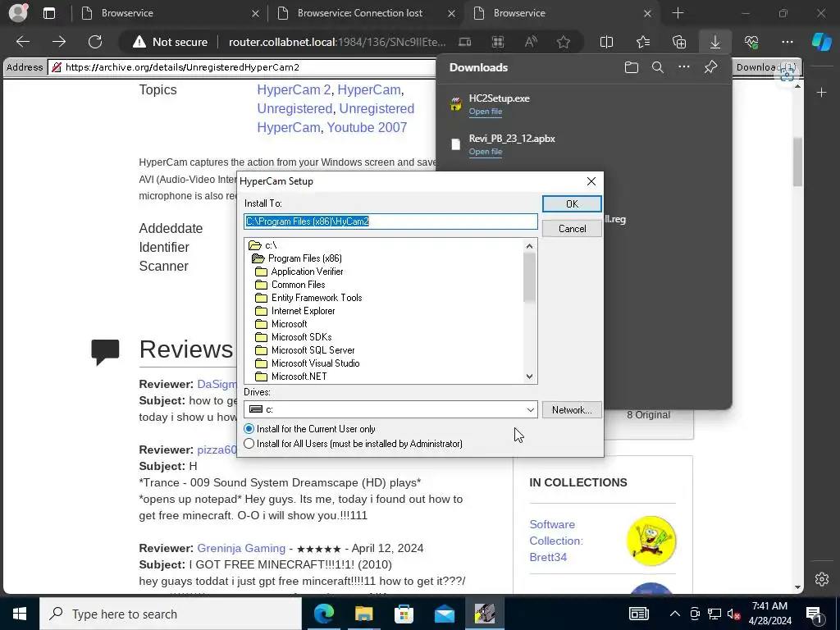Close the HyperCam Setup dialog
Image resolution: width=840 pixels, height=630 pixels.
click(591, 181)
